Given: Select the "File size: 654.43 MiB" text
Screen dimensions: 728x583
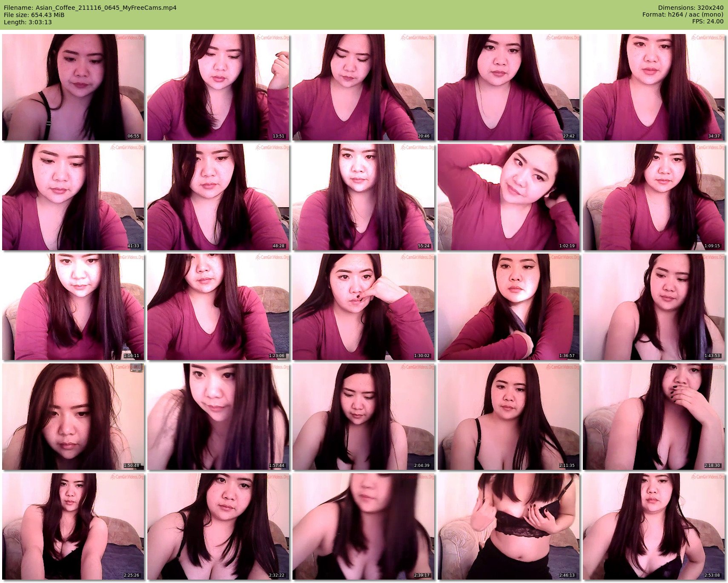Looking at the screenshot, I should click(34, 15).
